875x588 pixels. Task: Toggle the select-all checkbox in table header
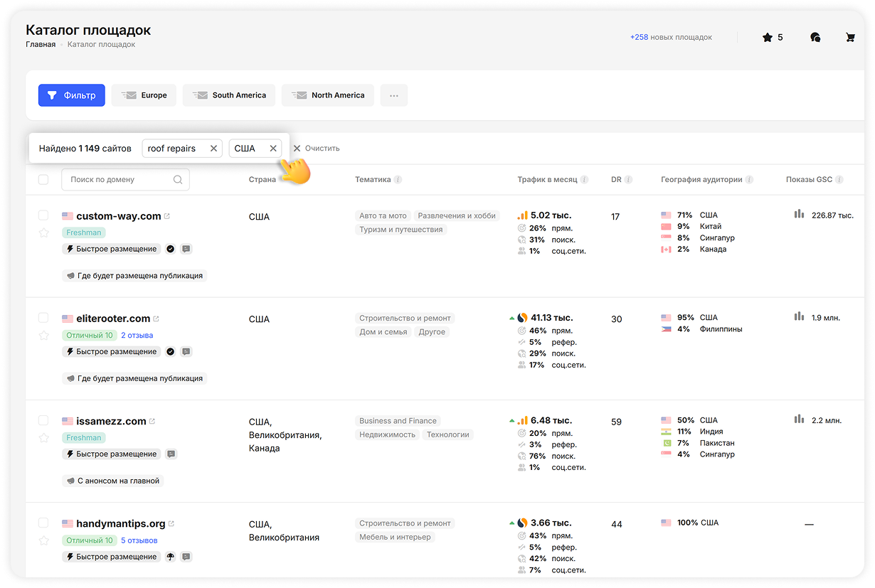pos(43,180)
